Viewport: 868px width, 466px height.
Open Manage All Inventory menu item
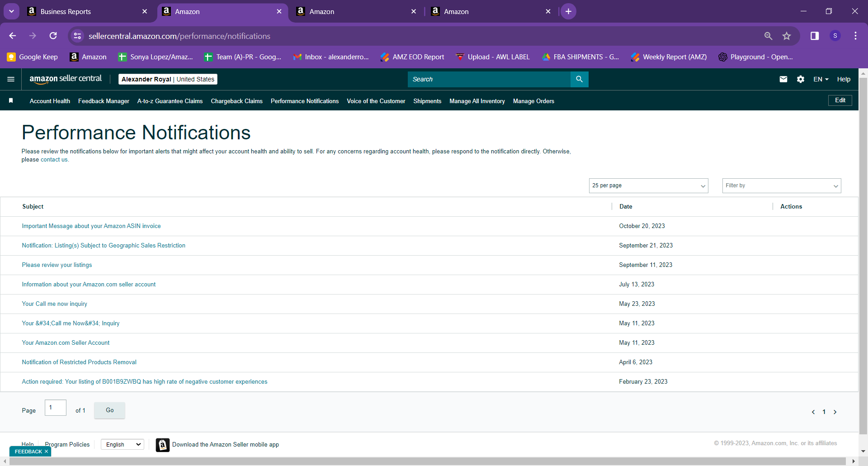click(x=477, y=101)
